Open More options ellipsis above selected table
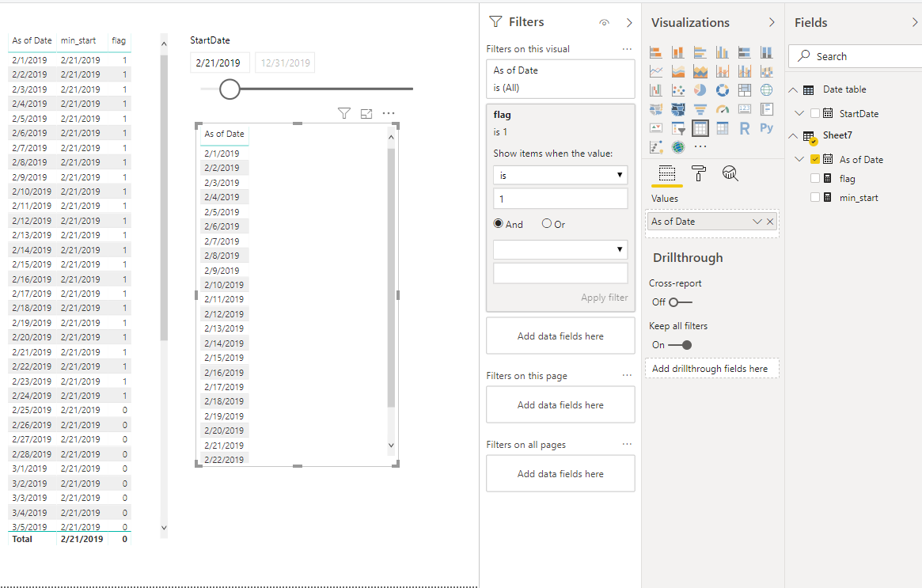This screenshot has width=922, height=588. [389, 113]
